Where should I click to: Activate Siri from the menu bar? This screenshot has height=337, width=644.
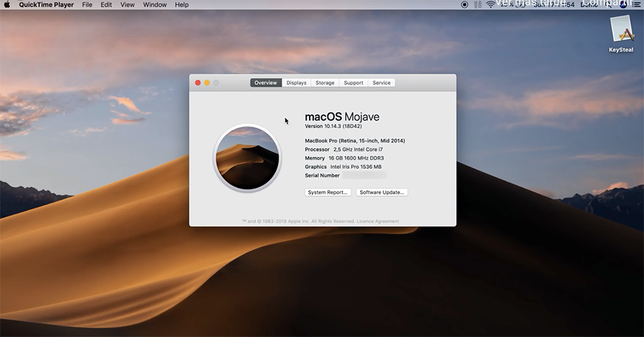point(624,5)
